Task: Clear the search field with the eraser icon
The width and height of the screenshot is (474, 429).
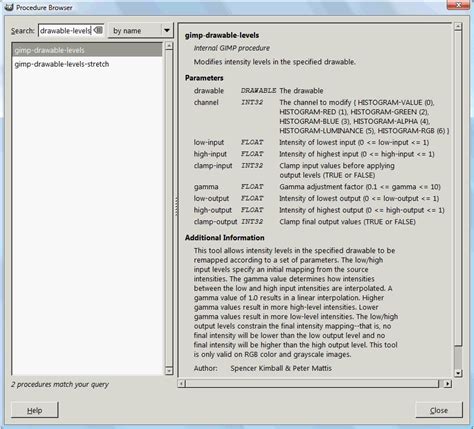Action: coord(98,30)
